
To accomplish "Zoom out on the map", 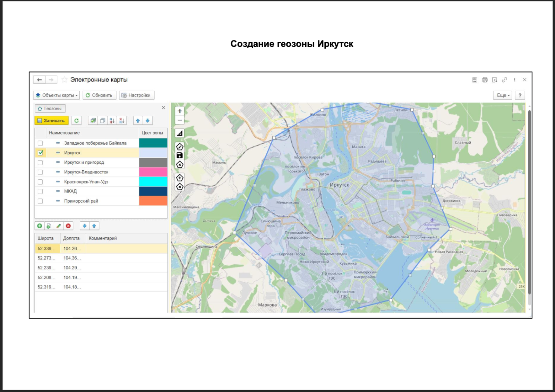I will [180, 120].
